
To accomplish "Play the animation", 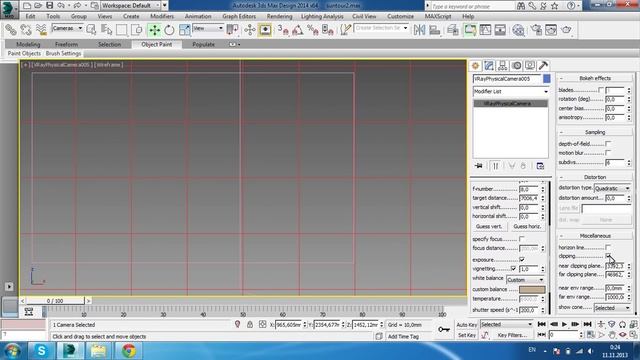I will [564, 324].
